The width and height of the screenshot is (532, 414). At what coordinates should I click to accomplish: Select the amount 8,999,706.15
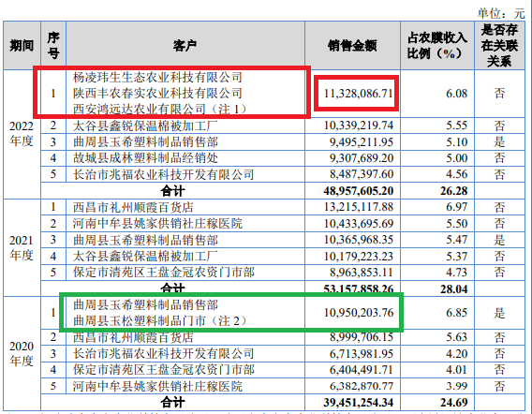(x=362, y=337)
